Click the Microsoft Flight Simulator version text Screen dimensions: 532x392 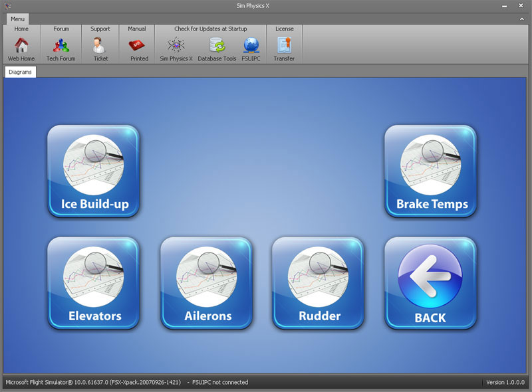tap(93, 382)
